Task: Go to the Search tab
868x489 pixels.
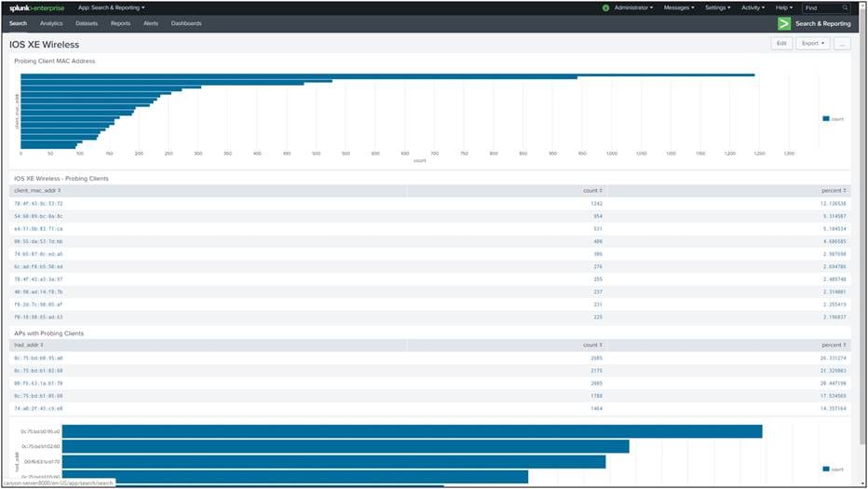Action: [18, 23]
